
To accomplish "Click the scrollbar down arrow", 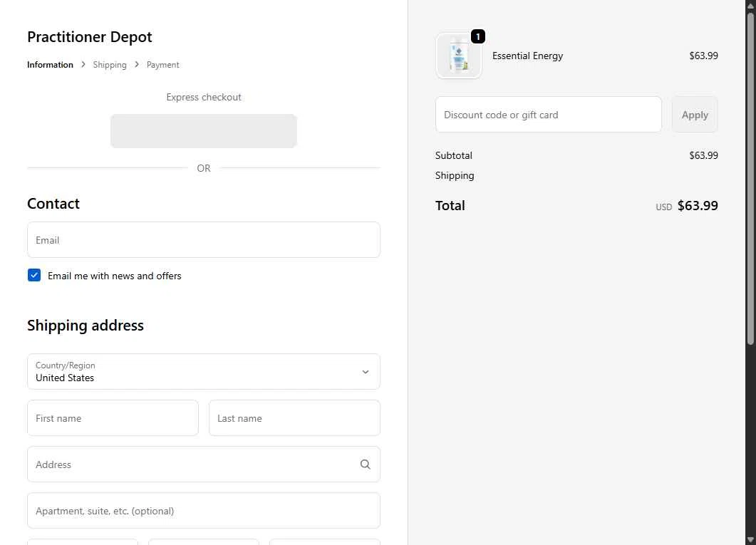I will (750, 540).
